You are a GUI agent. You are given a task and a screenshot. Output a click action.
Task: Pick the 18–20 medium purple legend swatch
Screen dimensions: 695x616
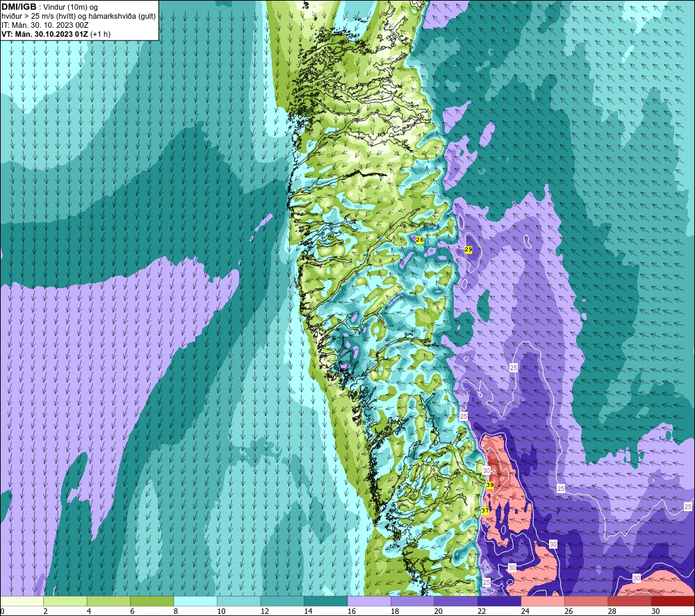[x=413, y=601]
